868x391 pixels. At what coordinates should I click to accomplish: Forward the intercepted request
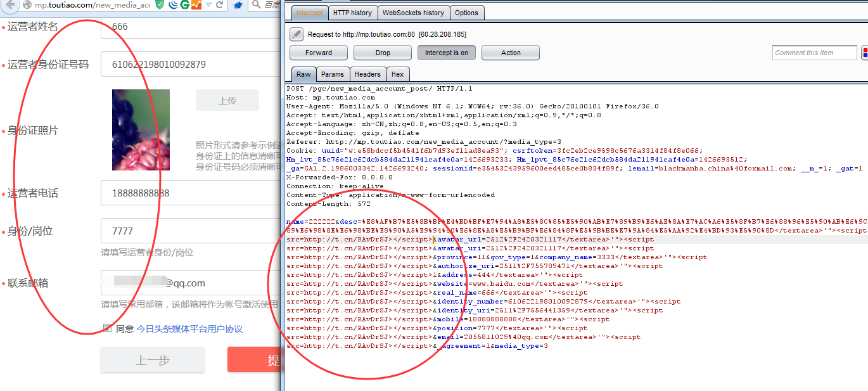[319, 53]
